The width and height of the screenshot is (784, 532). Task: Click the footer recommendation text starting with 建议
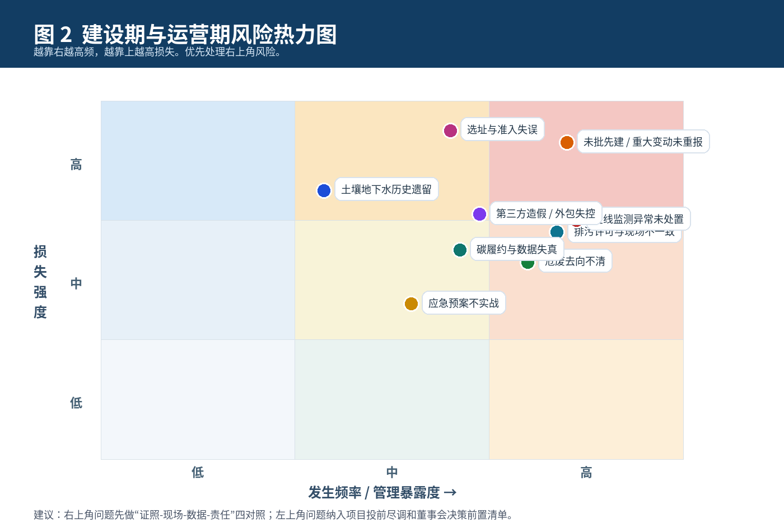click(x=273, y=515)
